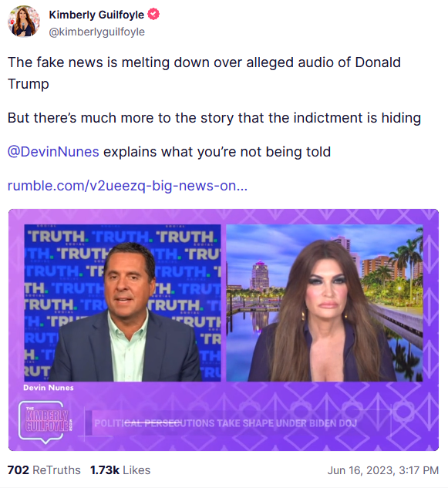448x488 pixels.
Task: Click the post text about fake news
Action: tap(204, 73)
